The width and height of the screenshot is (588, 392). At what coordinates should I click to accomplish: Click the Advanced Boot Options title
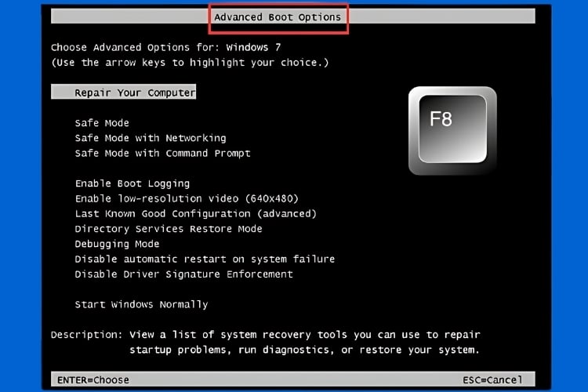[x=278, y=17]
